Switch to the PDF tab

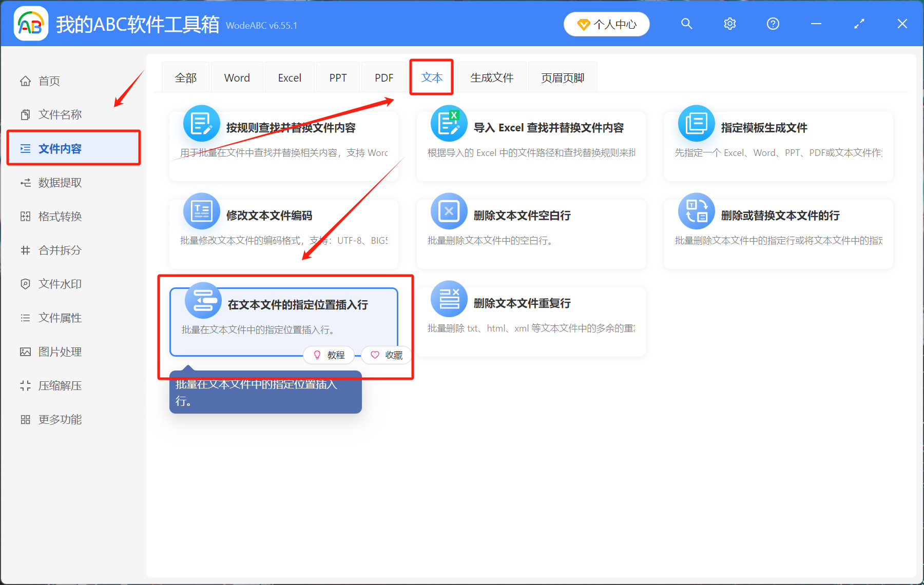click(x=383, y=77)
